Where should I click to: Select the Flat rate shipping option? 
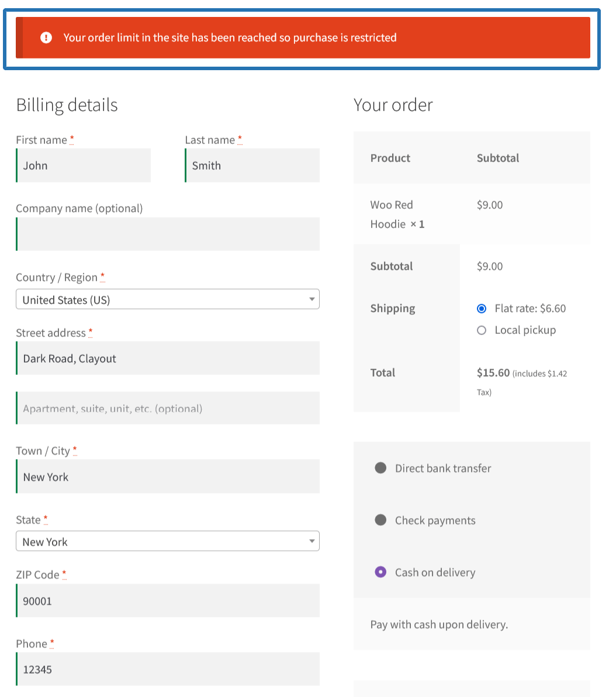481,308
